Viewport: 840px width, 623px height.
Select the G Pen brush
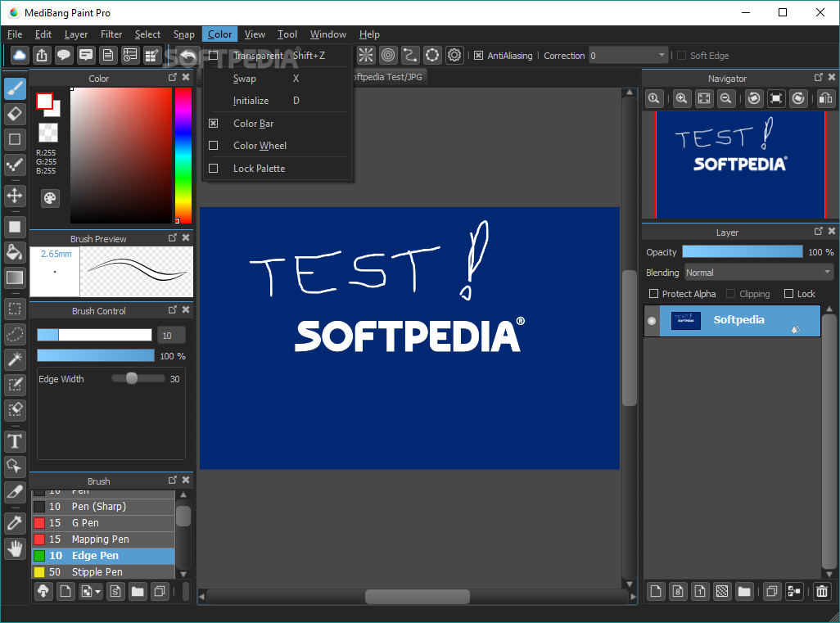[x=103, y=523]
